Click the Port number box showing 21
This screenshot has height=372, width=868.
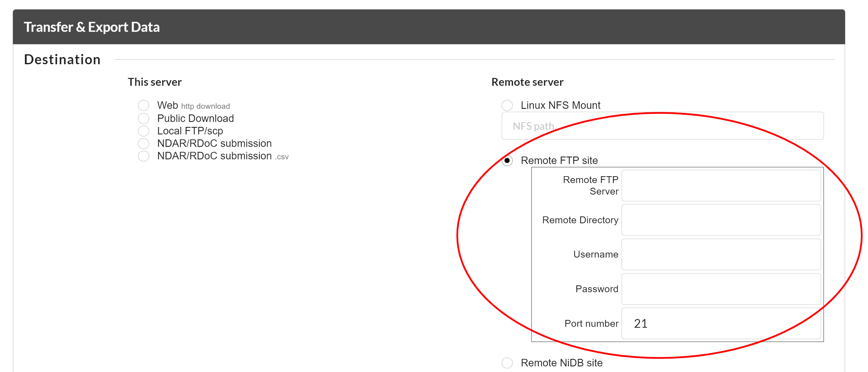click(x=721, y=323)
